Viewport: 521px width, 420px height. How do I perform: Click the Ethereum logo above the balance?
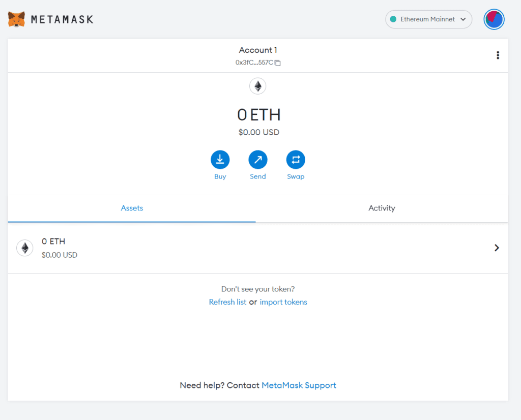[258, 86]
